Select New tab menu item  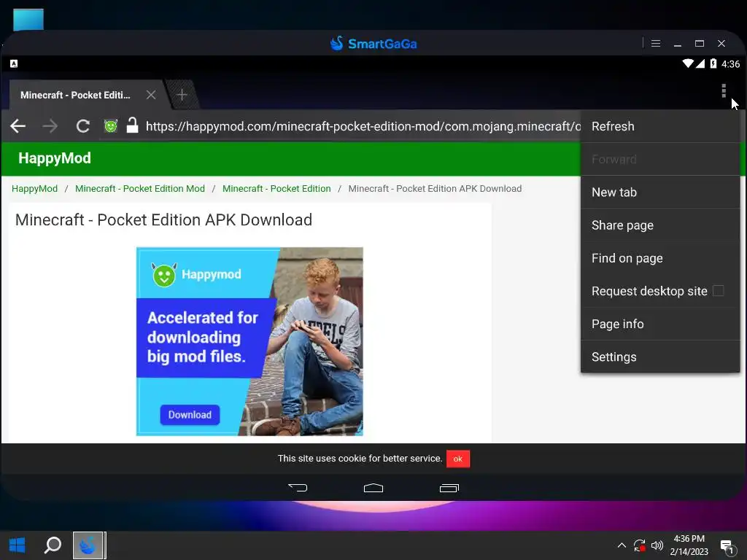tap(660, 192)
